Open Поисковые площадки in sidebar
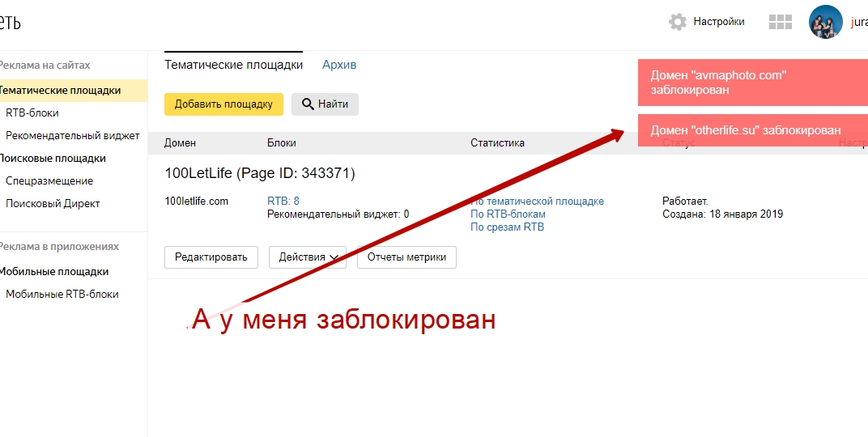Screen dimensions: 868x437 [x=53, y=158]
